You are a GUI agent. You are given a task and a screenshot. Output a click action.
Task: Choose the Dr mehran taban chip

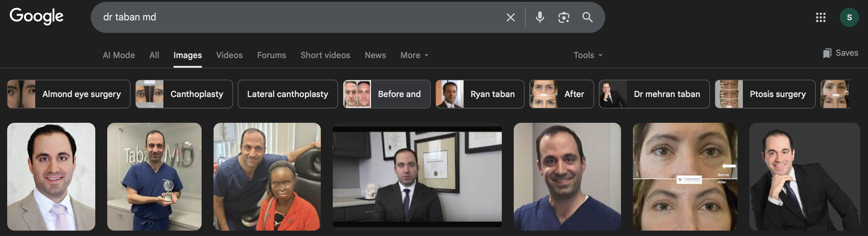click(x=654, y=94)
